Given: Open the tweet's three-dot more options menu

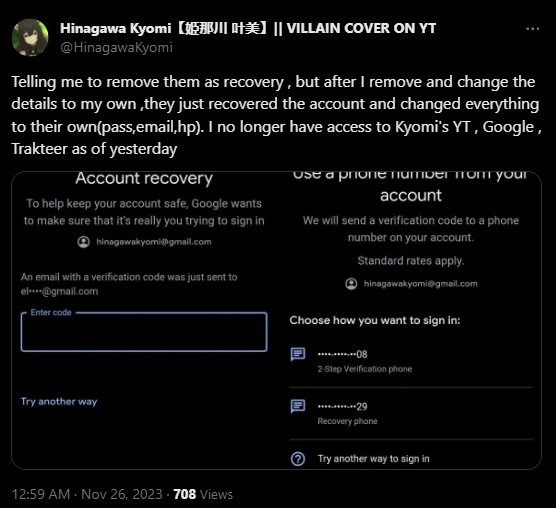Looking at the screenshot, I should tap(532, 29).
